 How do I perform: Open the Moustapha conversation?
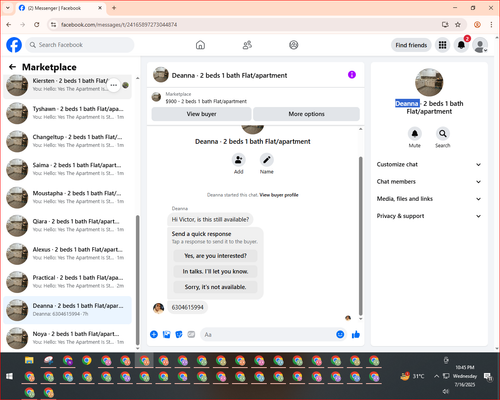tap(67, 197)
